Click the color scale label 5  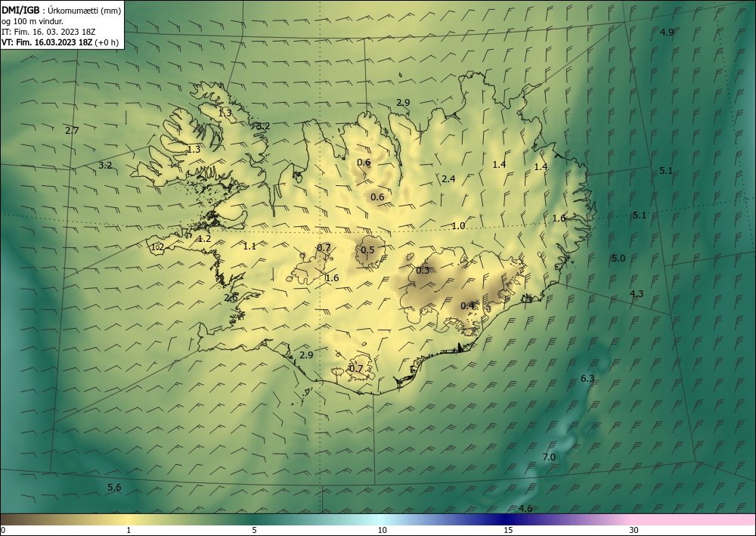coord(254,530)
